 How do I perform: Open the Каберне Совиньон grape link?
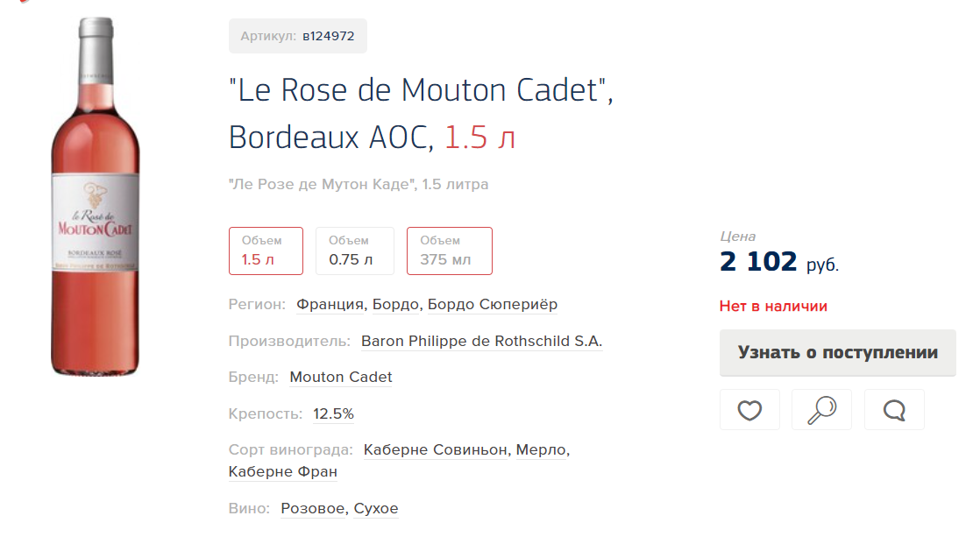click(436, 450)
